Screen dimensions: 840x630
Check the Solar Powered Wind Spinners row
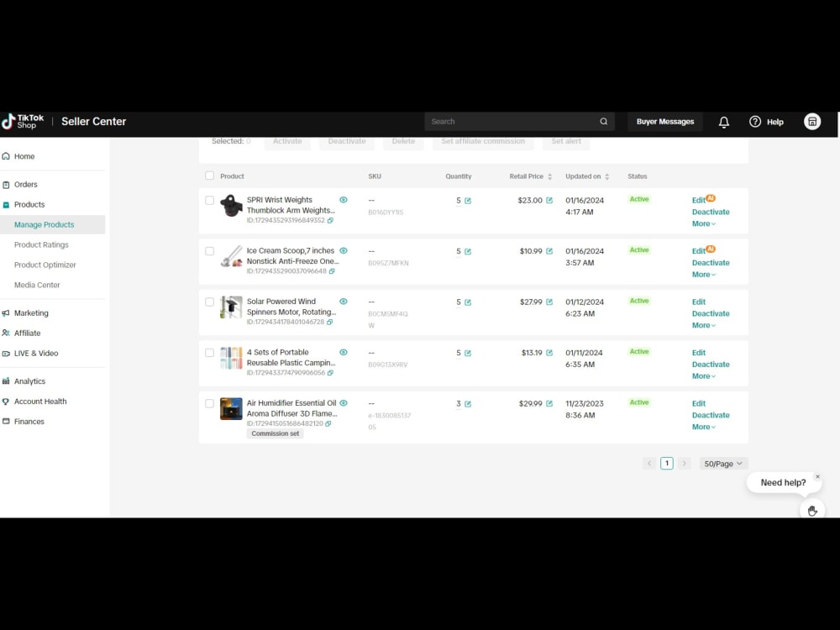tap(209, 302)
